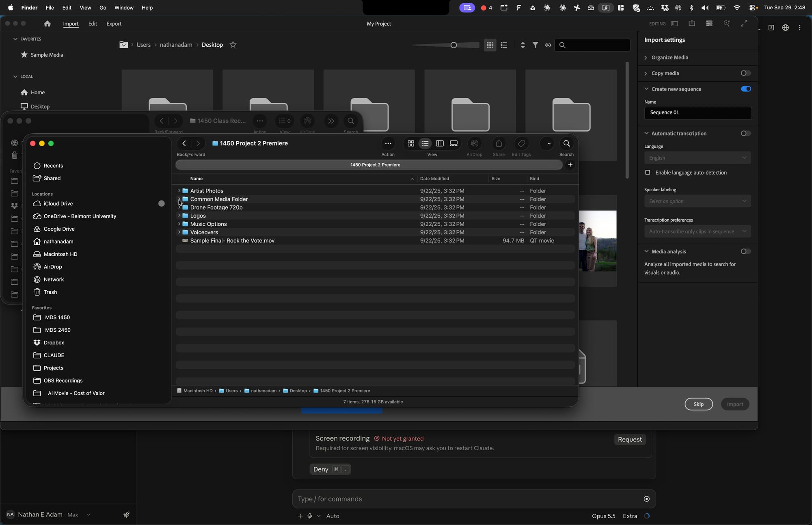Go back in Finder 1450 Project window

[x=184, y=143]
